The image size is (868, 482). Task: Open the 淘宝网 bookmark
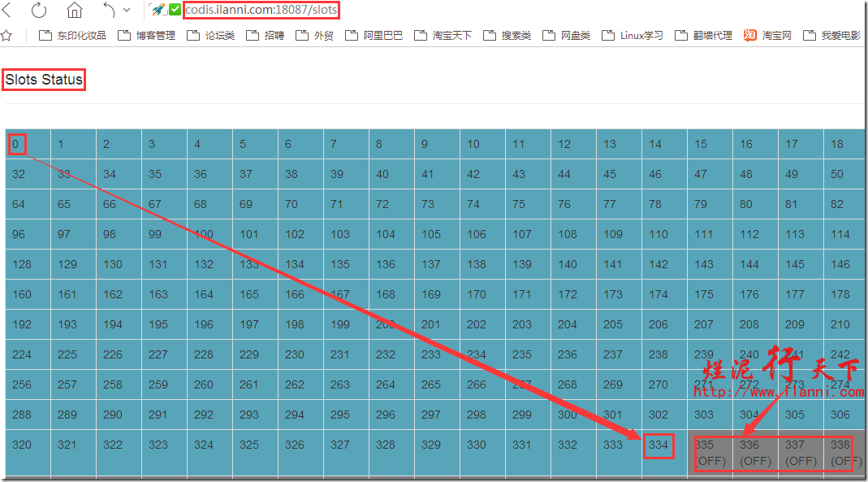tap(767, 36)
